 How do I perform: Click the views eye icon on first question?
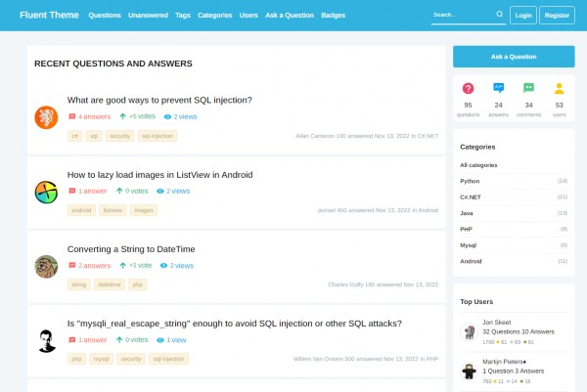168,116
